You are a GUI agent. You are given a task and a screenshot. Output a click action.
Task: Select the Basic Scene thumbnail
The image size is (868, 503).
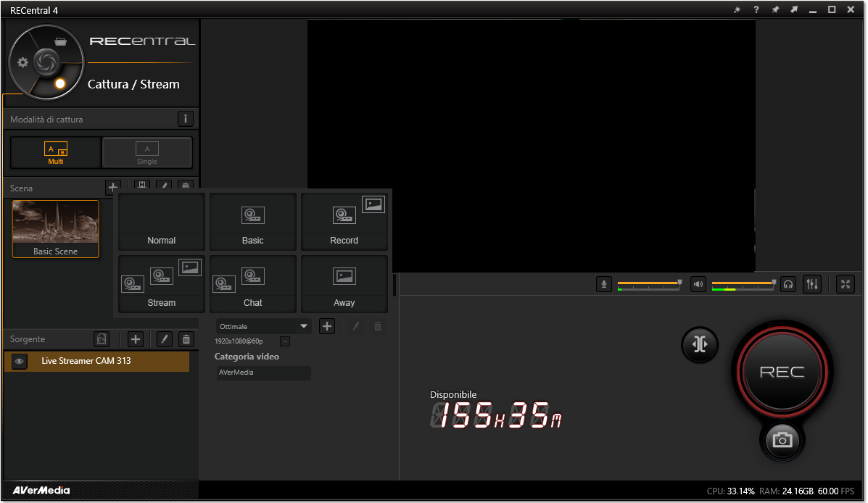coord(55,228)
